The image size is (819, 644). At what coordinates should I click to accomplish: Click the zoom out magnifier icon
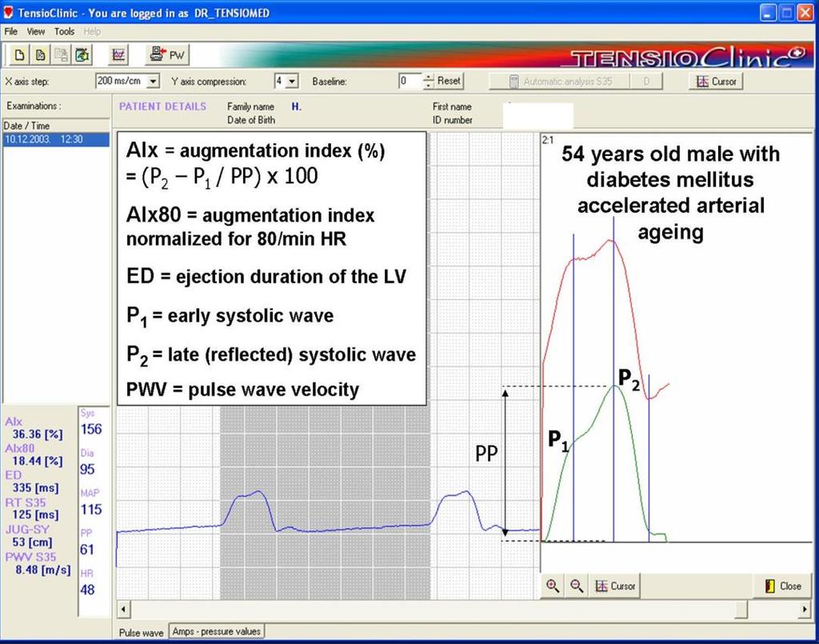577,586
